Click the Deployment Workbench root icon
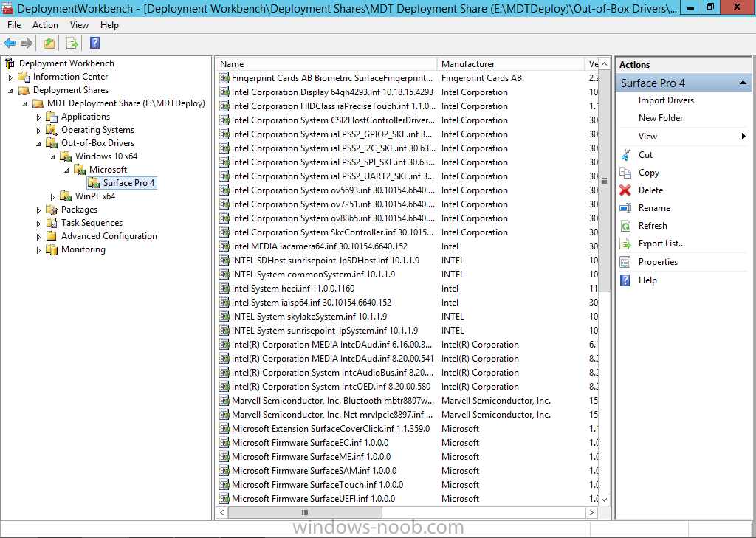Screen dimensions: 756x538 click(10, 63)
